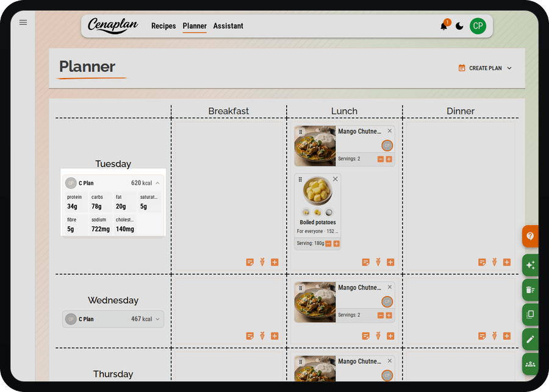
Task: Click the green group people button
Action: click(x=530, y=364)
